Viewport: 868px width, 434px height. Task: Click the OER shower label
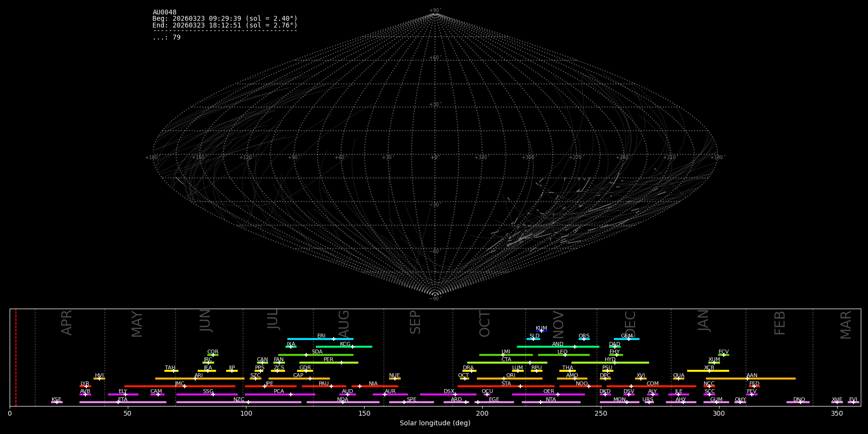pos(549,392)
